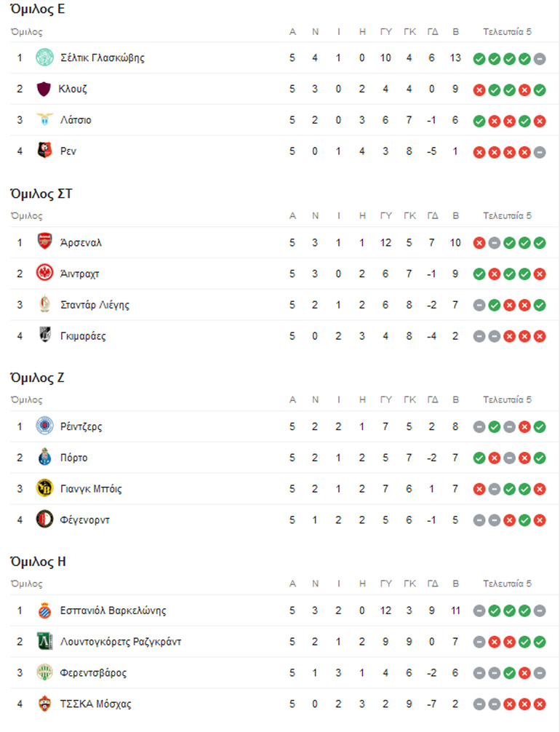Open the Σταντάρ Λιέγης team link
The height and width of the screenshot is (732, 560).
(95, 305)
